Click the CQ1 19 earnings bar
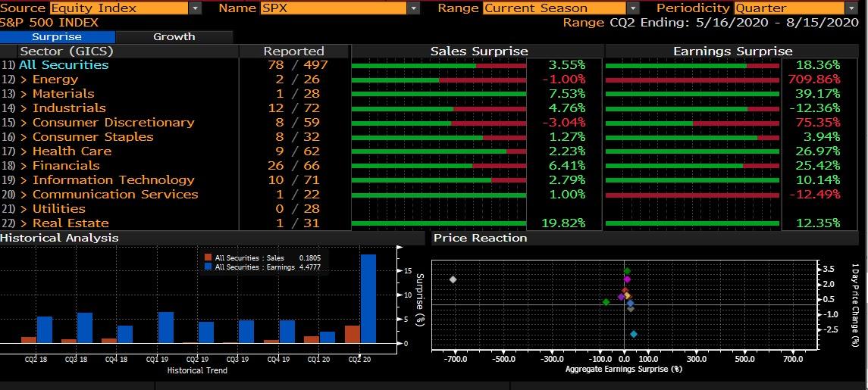 tap(165, 327)
